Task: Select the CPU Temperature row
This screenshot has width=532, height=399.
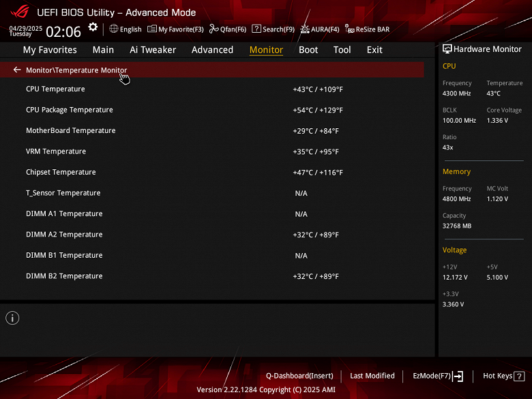Action: [x=211, y=89]
